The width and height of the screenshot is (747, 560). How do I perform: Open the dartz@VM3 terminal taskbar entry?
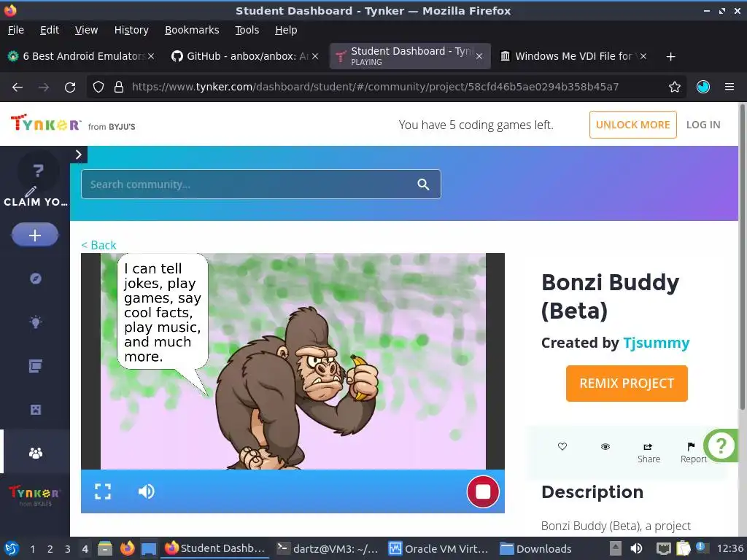click(x=328, y=548)
